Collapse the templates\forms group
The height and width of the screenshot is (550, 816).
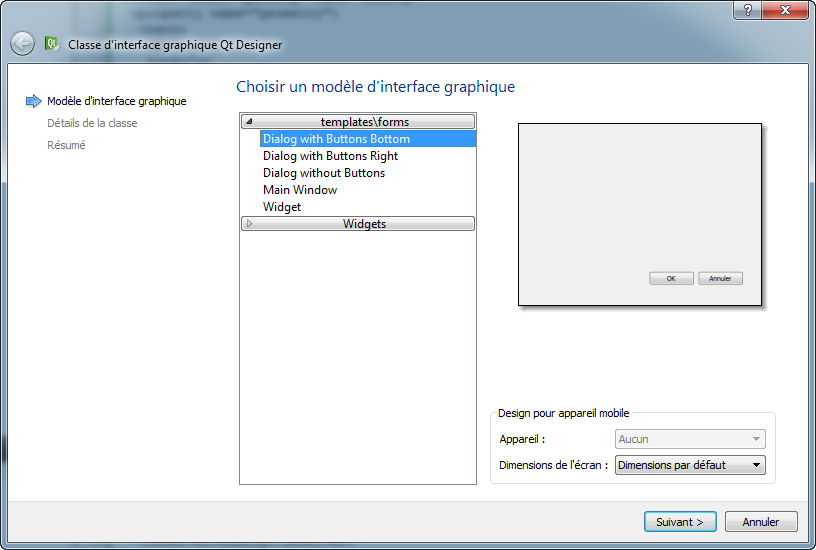tap(249, 122)
